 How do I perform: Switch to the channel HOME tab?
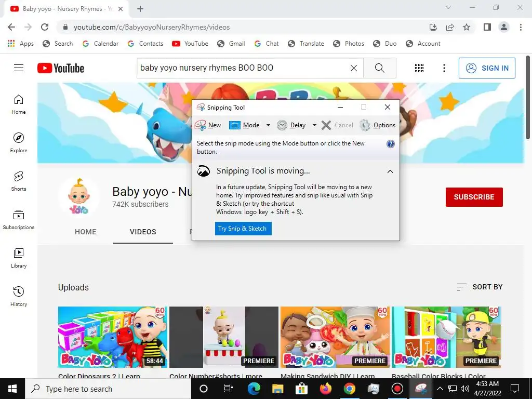point(86,232)
